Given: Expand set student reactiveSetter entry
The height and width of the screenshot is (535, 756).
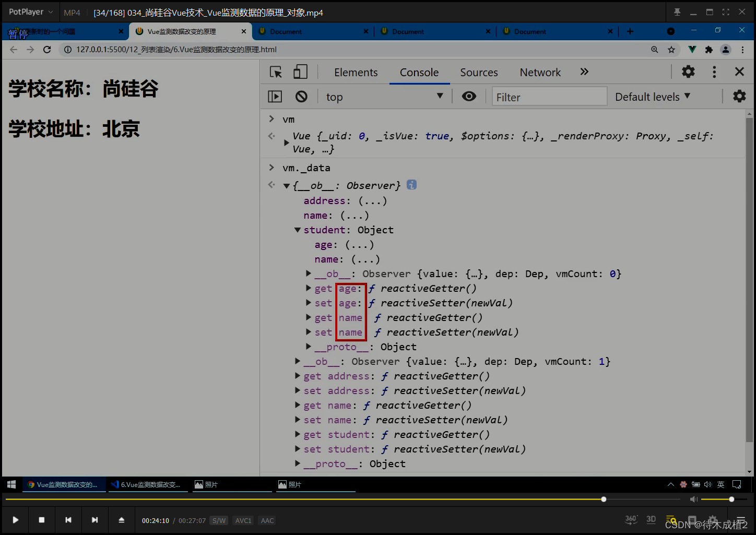Looking at the screenshot, I should point(297,449).
